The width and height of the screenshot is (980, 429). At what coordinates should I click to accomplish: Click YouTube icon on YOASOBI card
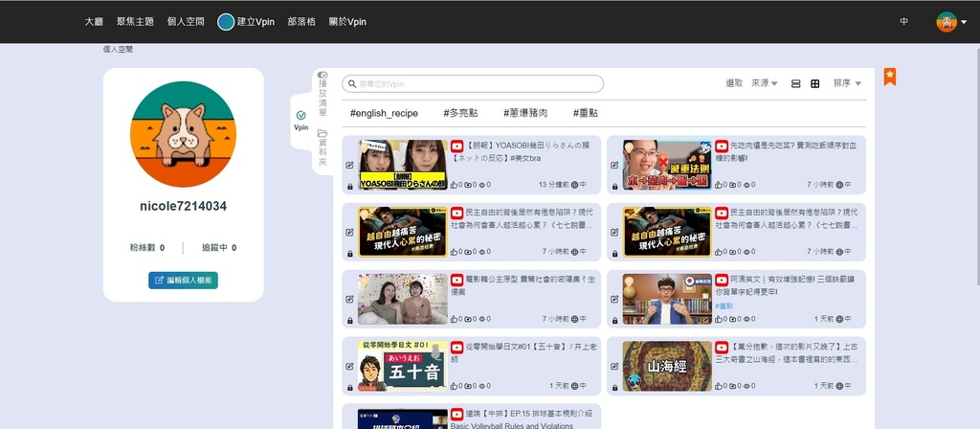tap(457, 146)
